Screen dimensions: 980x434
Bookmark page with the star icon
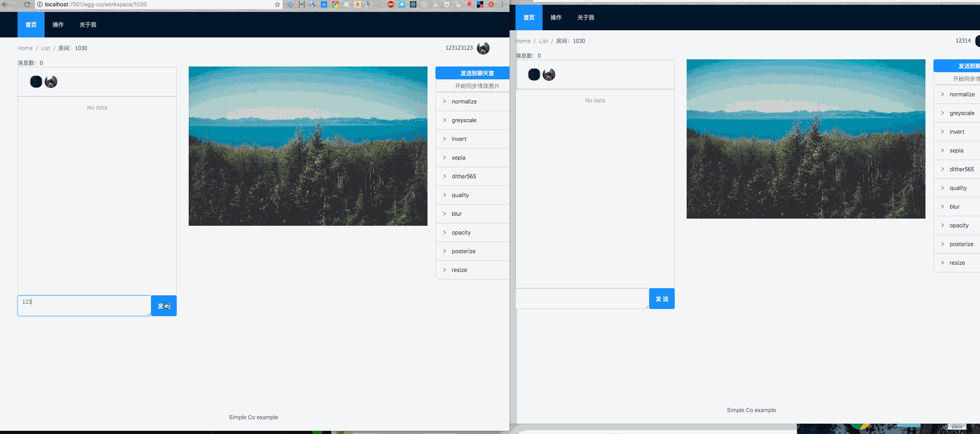point(277,4)
